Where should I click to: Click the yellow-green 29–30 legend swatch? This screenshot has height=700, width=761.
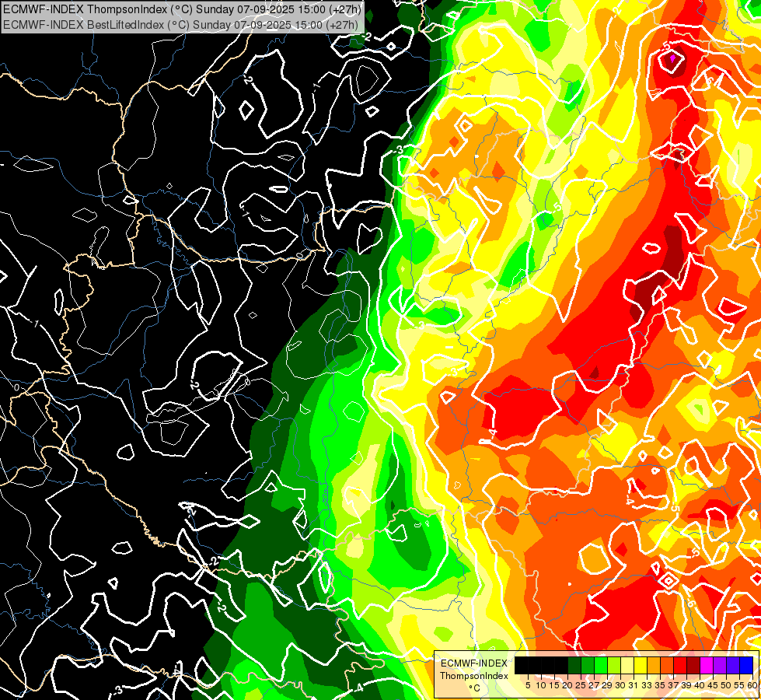[x=614, y=665]
